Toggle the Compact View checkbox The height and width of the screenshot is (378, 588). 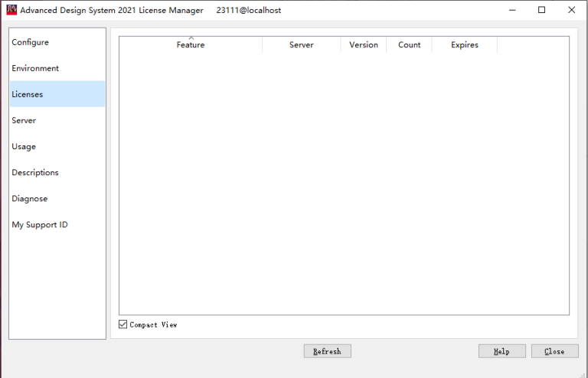click(x=123, y=324)
